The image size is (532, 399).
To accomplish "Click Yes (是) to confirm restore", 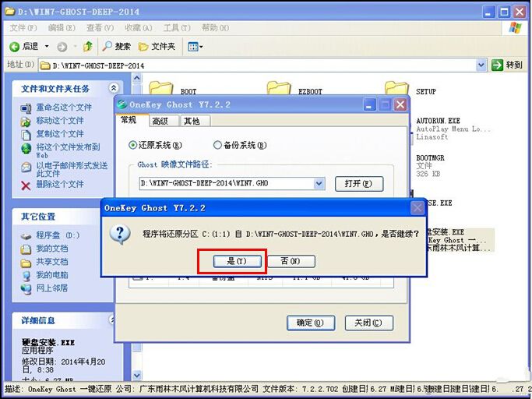I will coord(232,261).
